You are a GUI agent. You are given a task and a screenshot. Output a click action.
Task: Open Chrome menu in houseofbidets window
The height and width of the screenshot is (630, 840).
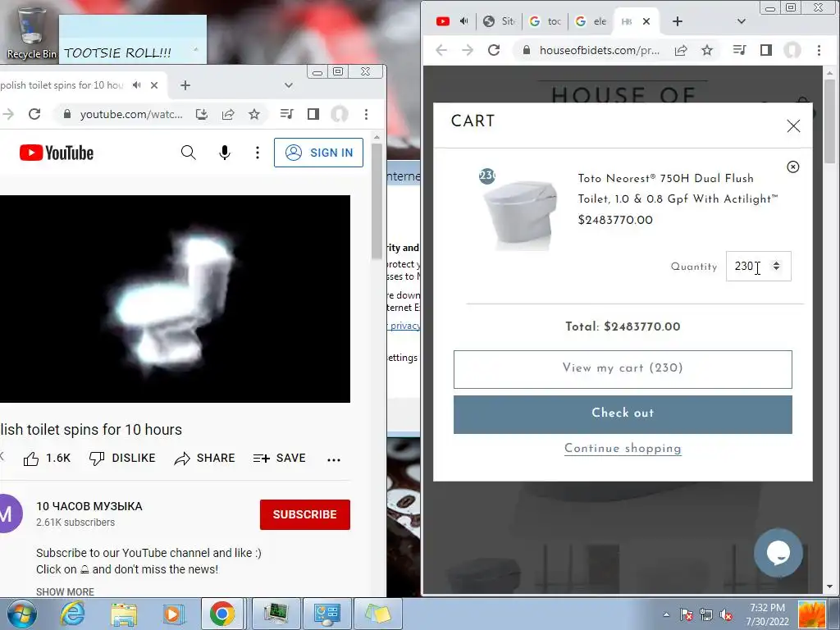[x=819, y=50]
